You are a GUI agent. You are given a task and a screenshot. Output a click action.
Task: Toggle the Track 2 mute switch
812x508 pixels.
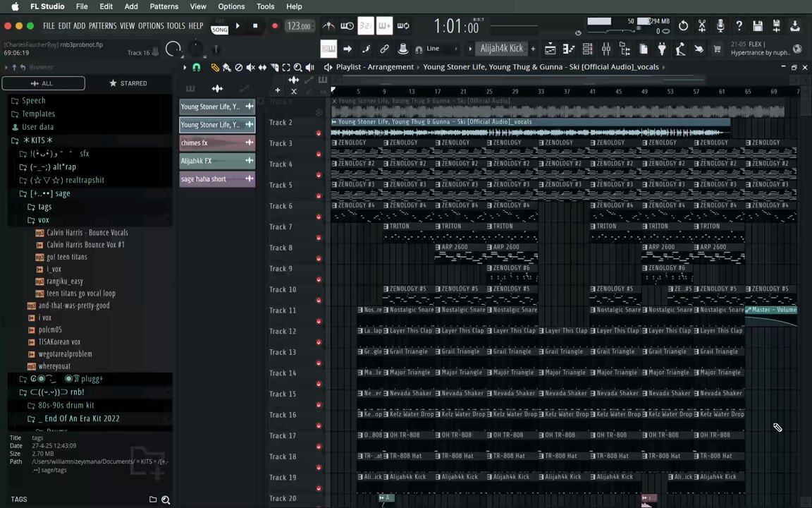(x=319, y=133)
